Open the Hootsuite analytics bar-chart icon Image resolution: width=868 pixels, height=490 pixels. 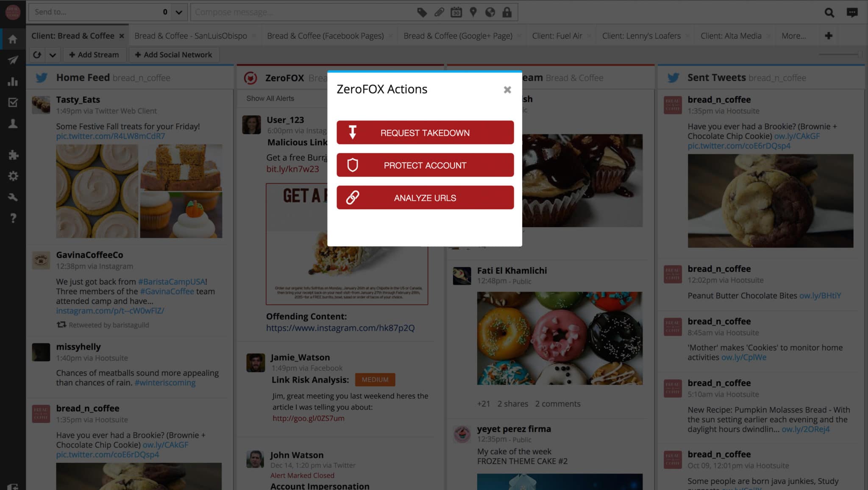click(13, 81)
